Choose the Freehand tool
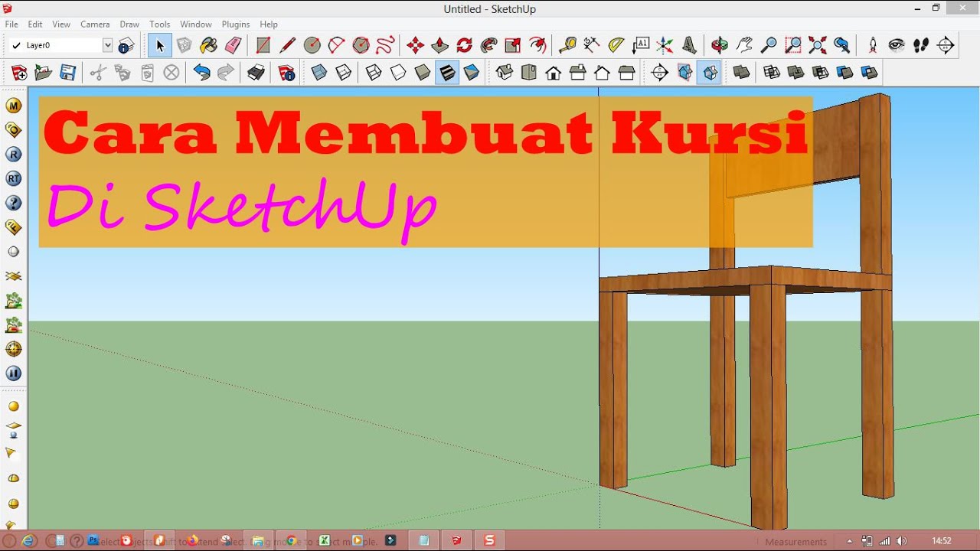This screenshot has height=551, width=980. point(385,45)
